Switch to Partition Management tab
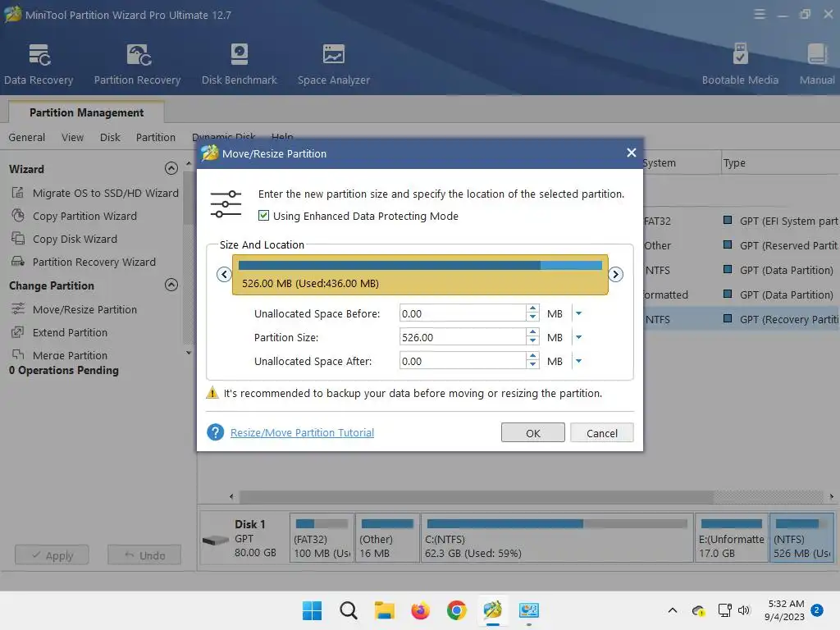 pos(86,112)
